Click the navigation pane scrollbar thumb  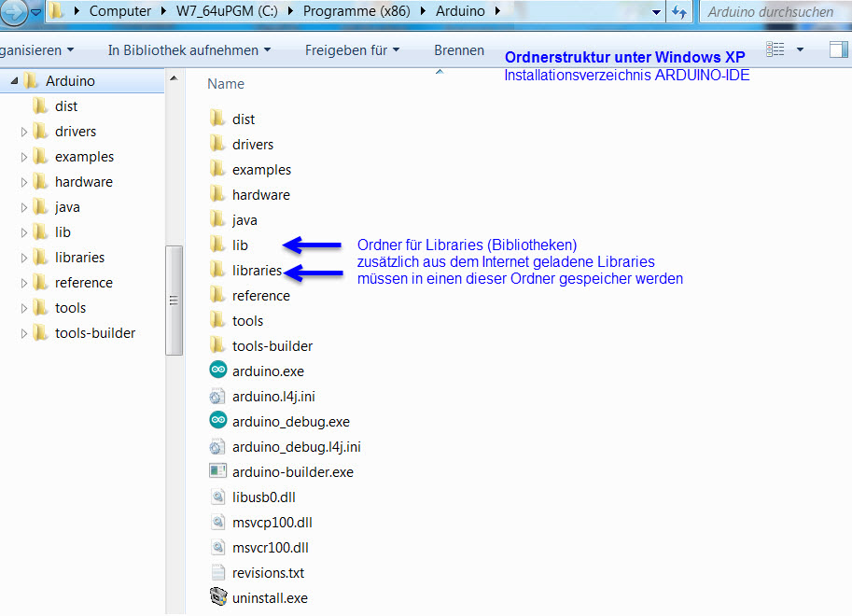[x=174, y=301]
